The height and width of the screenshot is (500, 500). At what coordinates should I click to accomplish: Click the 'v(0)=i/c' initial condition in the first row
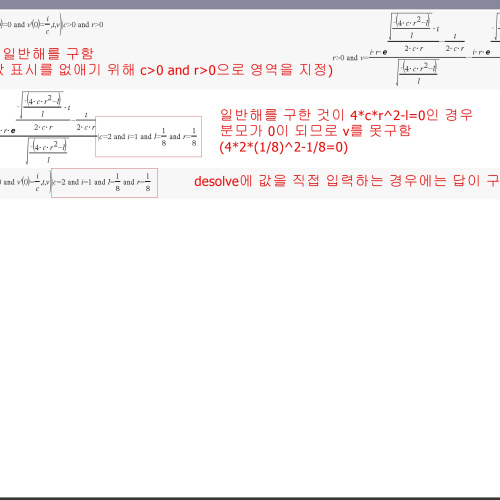pos(39,25)
